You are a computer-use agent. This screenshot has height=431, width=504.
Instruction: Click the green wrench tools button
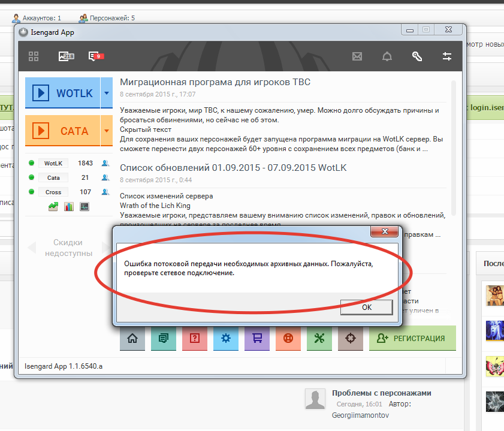pyautogui.click(x=319, y=338)
